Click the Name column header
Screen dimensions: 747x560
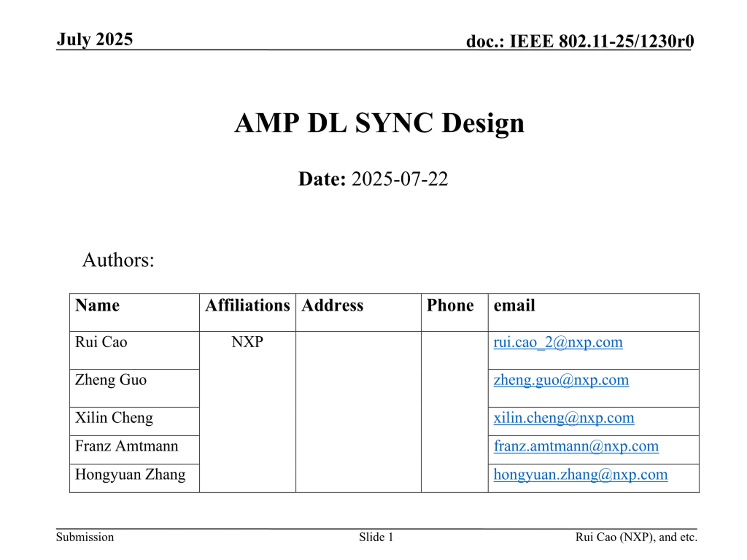(x=135, y=312)
